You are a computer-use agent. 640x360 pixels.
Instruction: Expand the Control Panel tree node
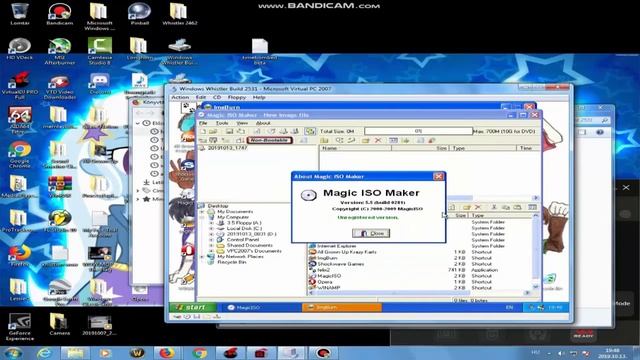[x=211, y=240]
